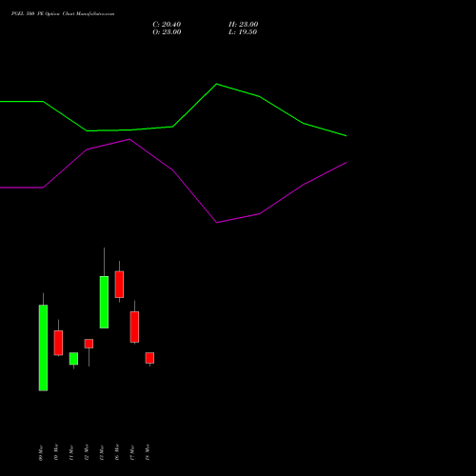
Task: Click the 13 Mar date axis label
Action: (x=102, y=452)
